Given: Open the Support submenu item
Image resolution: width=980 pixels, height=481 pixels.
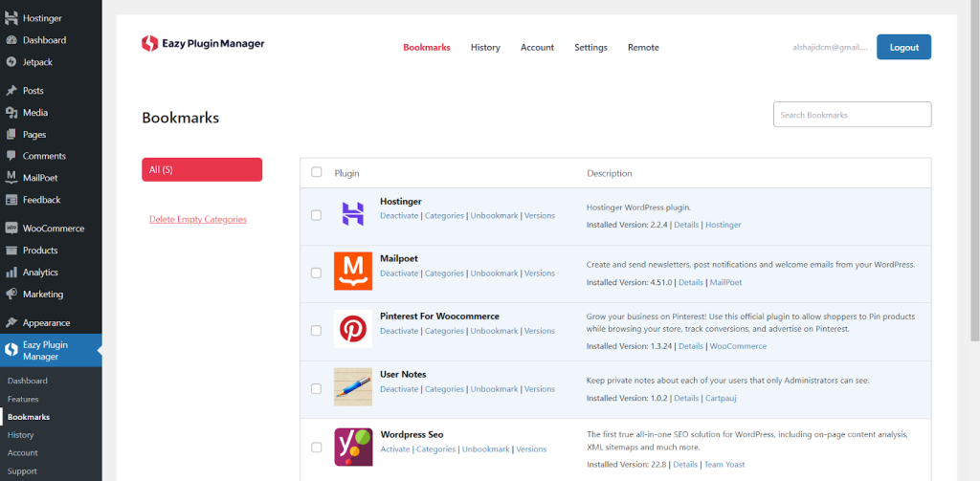Looking at the screenshot, I should click(x=23, y=471).
